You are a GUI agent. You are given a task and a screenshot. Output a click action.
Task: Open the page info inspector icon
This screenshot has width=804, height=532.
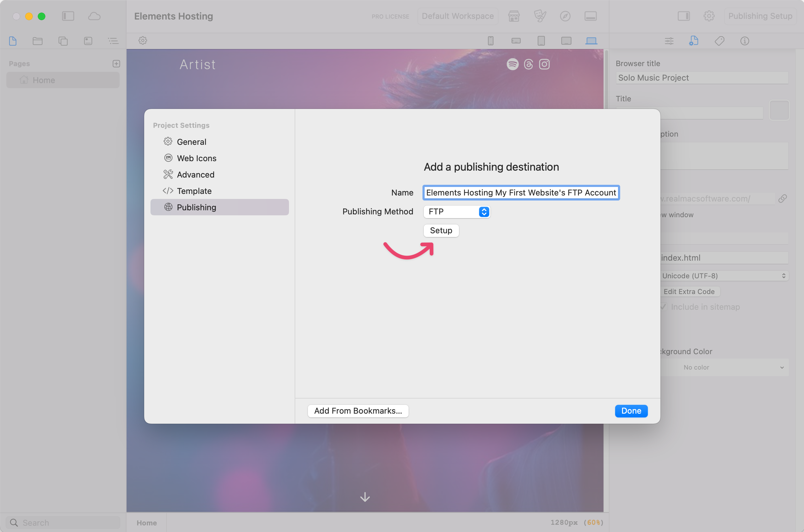pos(744,41)
